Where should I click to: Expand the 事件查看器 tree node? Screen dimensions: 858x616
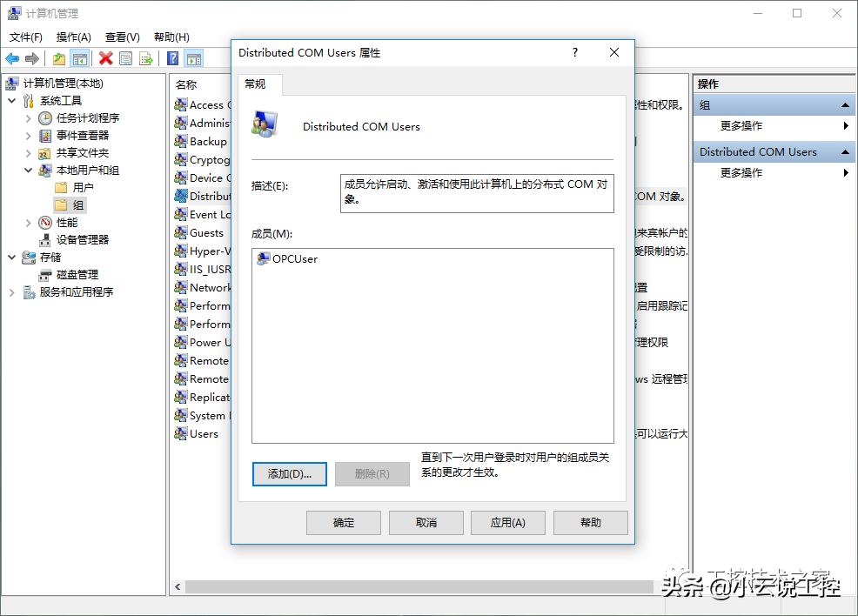point(27,135)
